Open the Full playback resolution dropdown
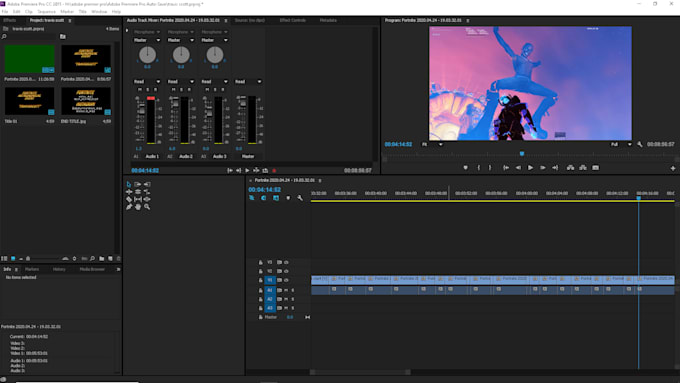Screen dimensions: 680x383 tap(621, 144)
